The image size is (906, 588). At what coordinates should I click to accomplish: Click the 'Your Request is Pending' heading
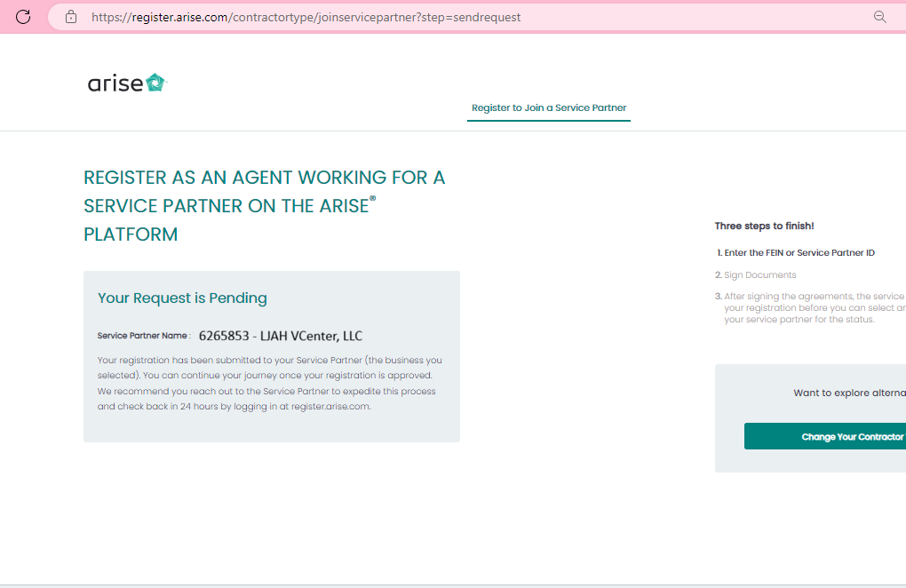pos(182,298)
